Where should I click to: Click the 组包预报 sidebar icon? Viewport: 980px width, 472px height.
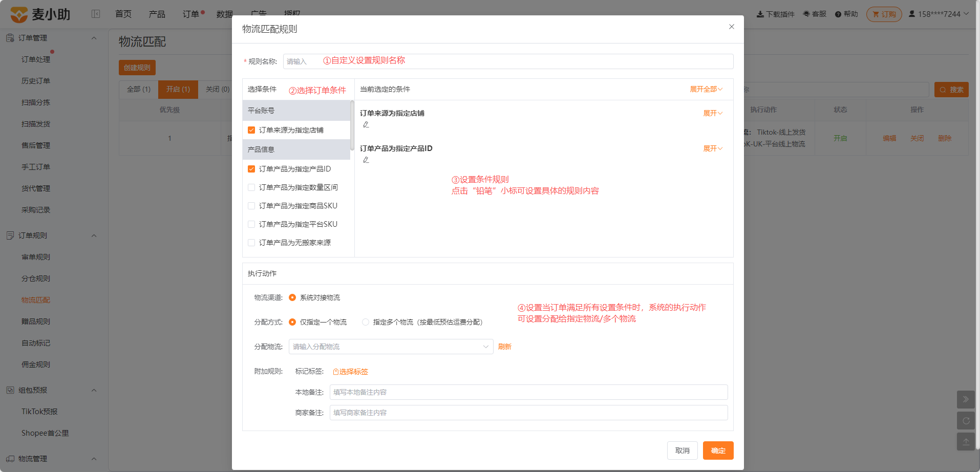[10, 390]
